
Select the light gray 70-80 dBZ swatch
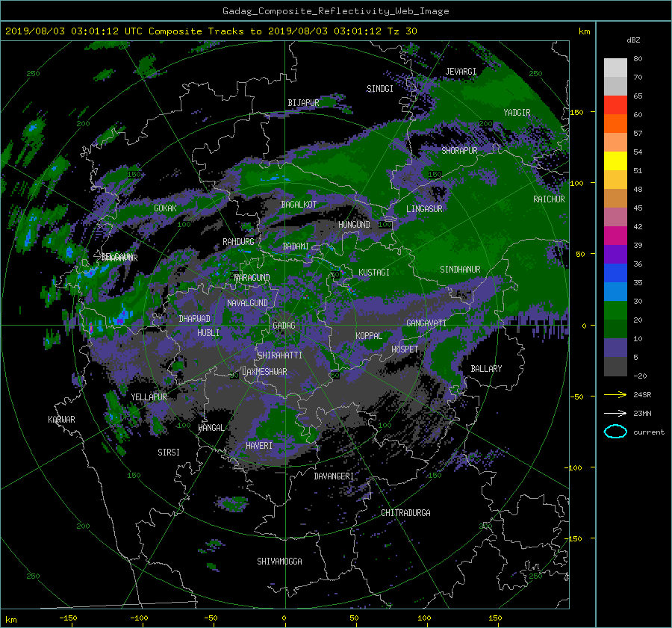click(x=615, y=68)
